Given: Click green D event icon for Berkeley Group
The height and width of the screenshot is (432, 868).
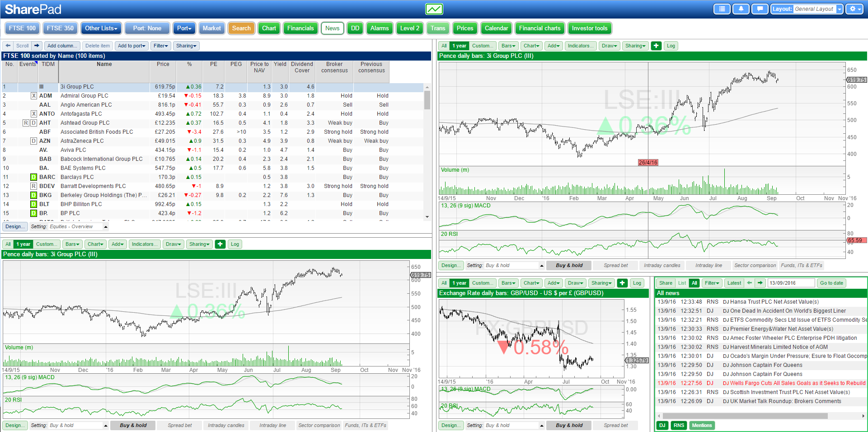Looking at the screenshot, I should coord(34,195).
